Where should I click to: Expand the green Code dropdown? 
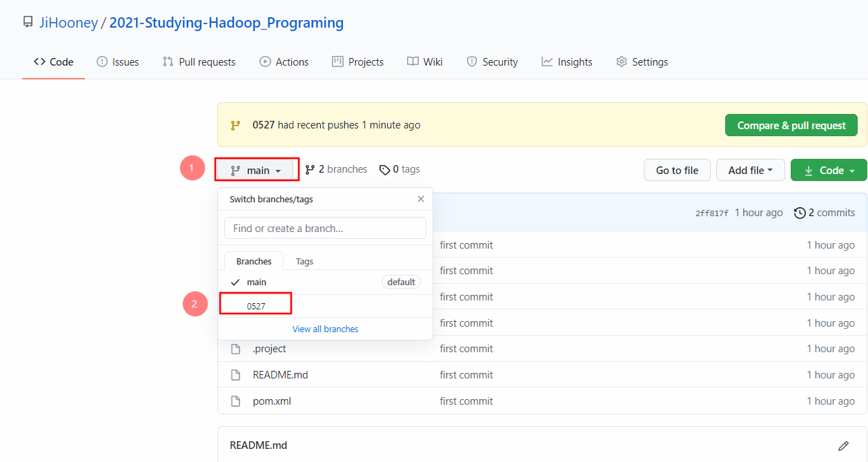tap(829, 171)
